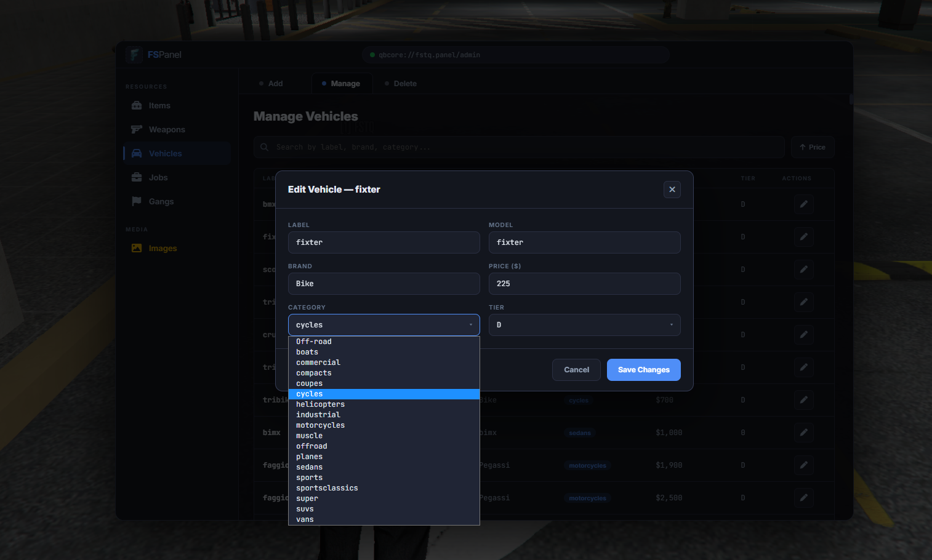The image size is (932, 560).
Task: Click the $2,500 faggio row edit pencil
Action: (804, 498)
